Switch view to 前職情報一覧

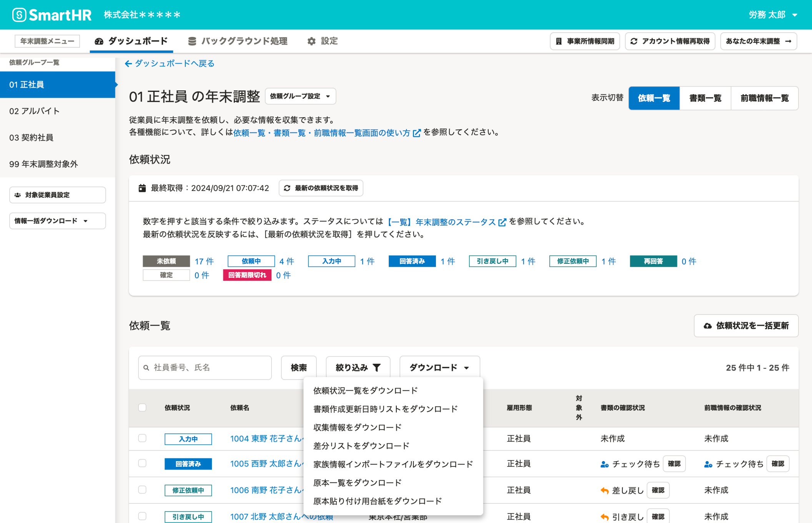765,98
